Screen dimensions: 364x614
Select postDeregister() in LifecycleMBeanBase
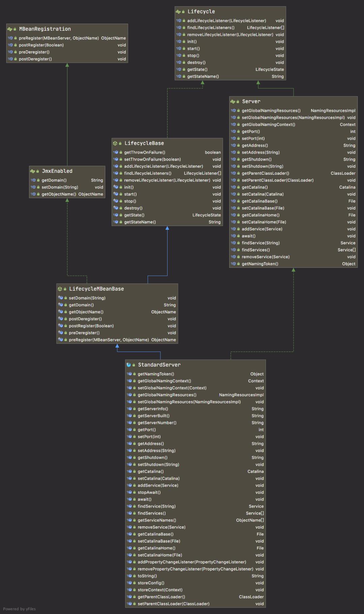click(85, 319)
